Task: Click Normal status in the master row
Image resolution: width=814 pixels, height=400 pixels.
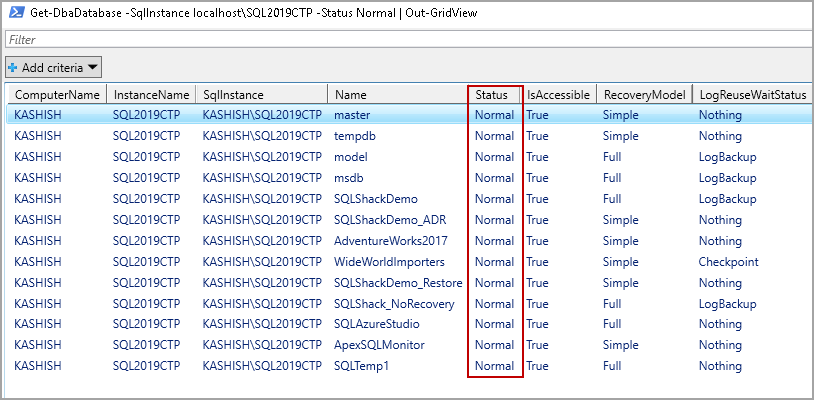Action: coord(495,115)
